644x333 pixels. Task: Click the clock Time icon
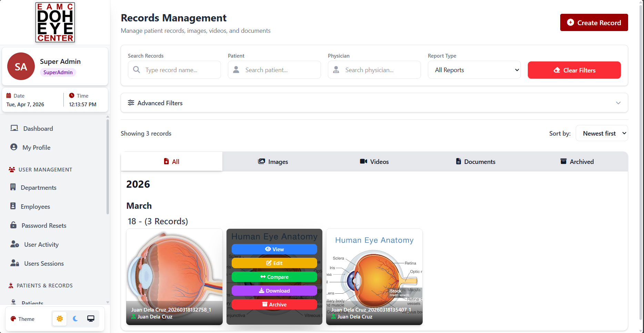point(72,95)
